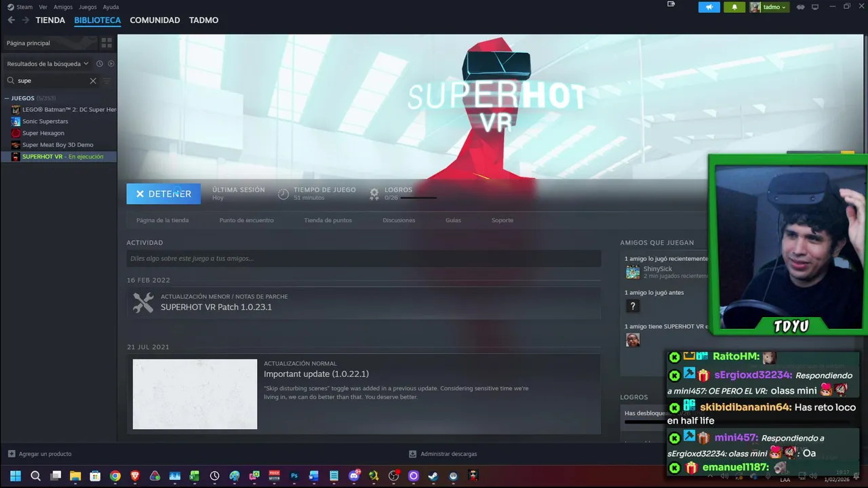
Task: Open OBS Studio from taskbar
Action: [x=393, y=476]
